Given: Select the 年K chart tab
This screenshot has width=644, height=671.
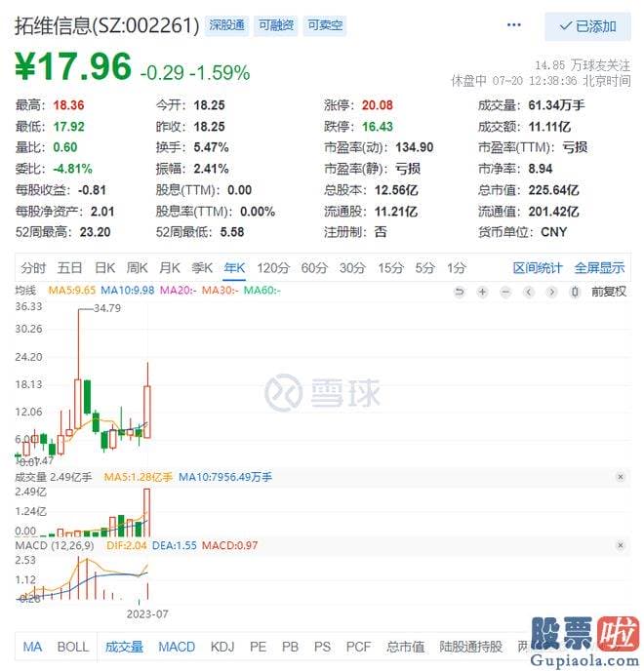Looking at the screenshot, I should click(234, 268).
